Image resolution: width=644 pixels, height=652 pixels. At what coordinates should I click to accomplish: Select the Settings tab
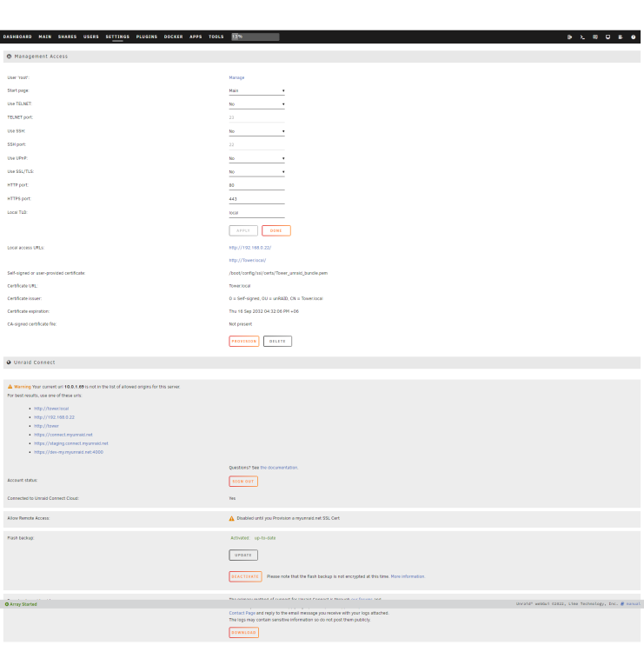pos(117,37)
